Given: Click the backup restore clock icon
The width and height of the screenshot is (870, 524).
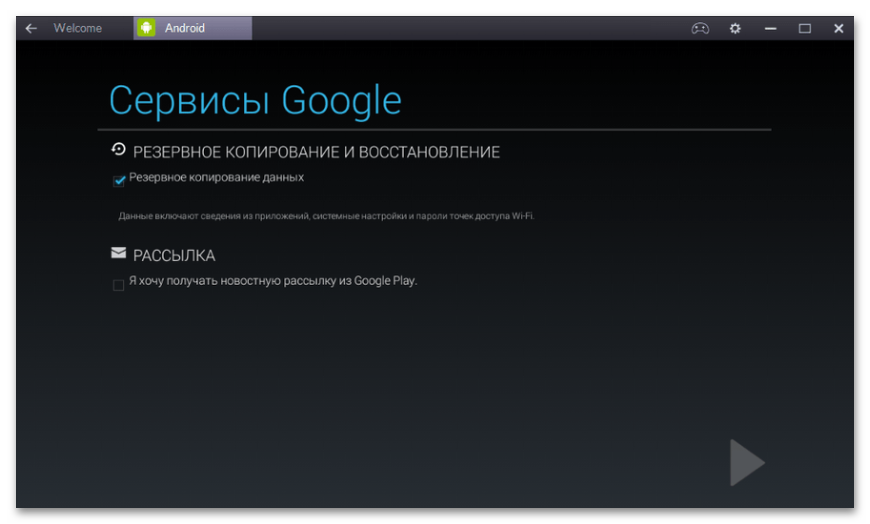Looking at the screenshot, I should point(118,149).
